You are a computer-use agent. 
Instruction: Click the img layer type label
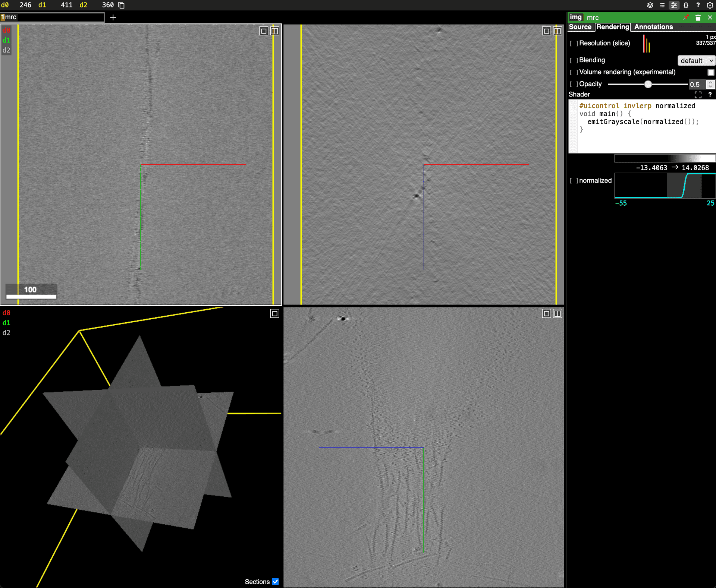pos(576,17)
